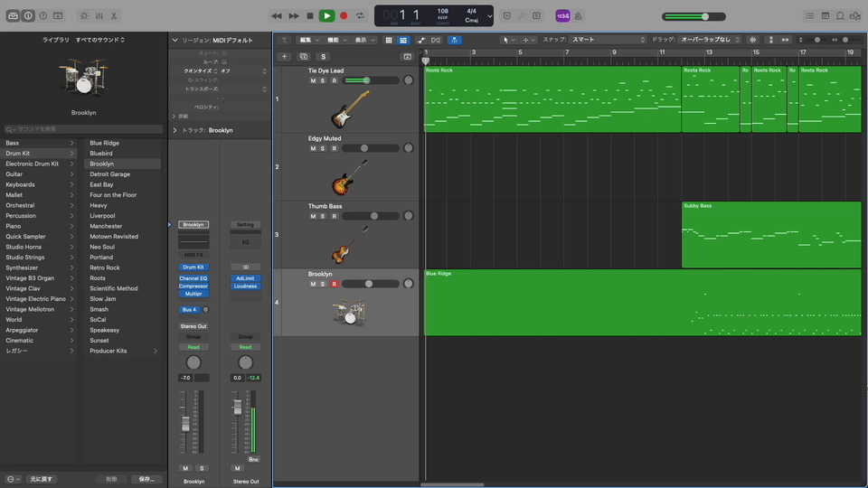Image resolution: width=868 pixels, height=488 pixels.
Task: Select the Subby Bass region
Action: 771,235
